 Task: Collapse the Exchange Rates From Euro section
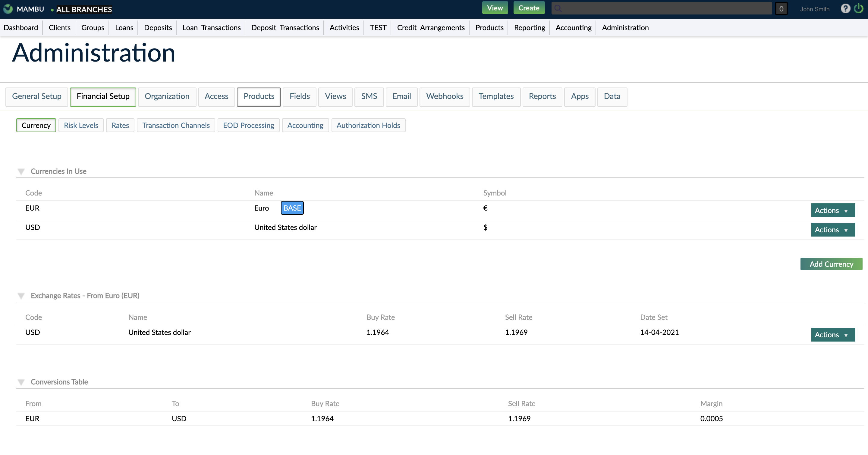click(21, 296)
